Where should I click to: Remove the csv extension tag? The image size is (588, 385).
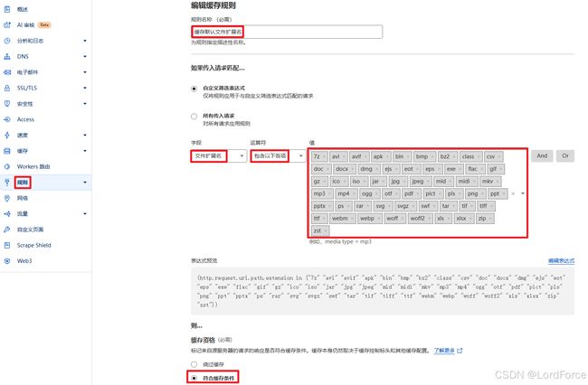click(499, 156)
